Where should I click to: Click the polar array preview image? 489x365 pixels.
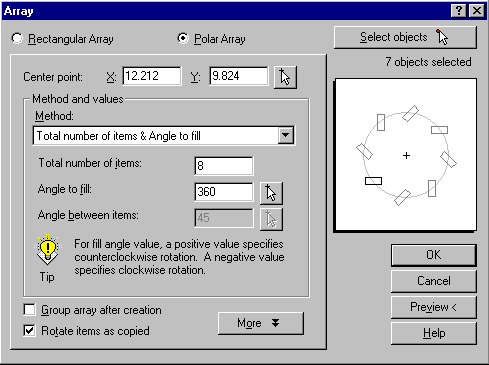[406, 155]
